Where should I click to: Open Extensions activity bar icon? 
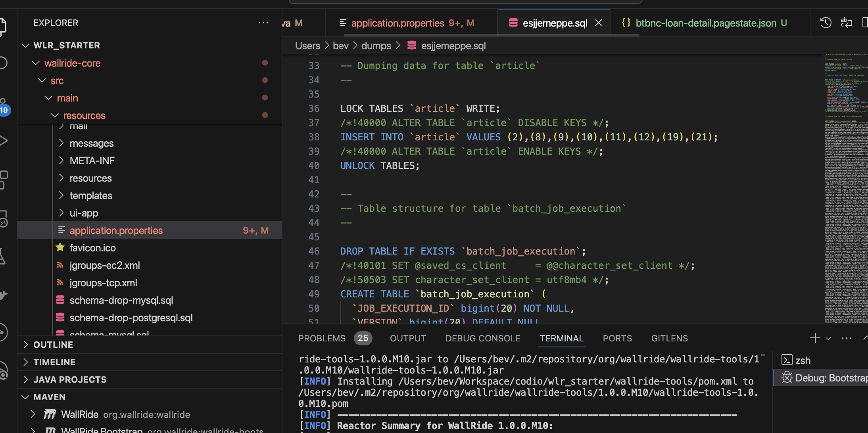(x=4, y=180)
